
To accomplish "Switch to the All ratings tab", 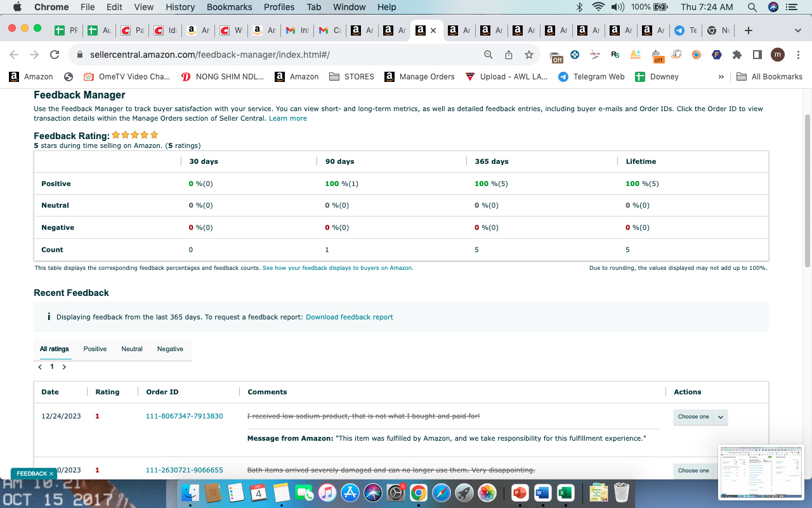I will click(55, 349).
